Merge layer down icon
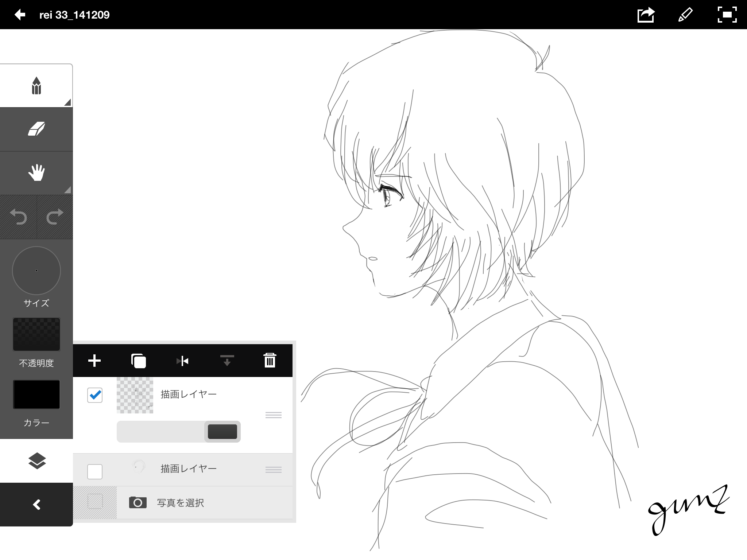This screenshot has width=747, height=560. tap(227, 361)
